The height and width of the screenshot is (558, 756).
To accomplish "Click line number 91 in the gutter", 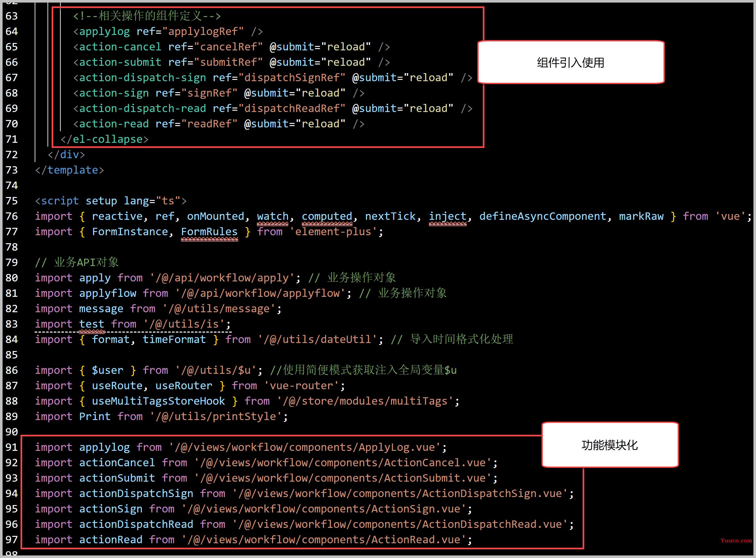I will click(12, 447).
